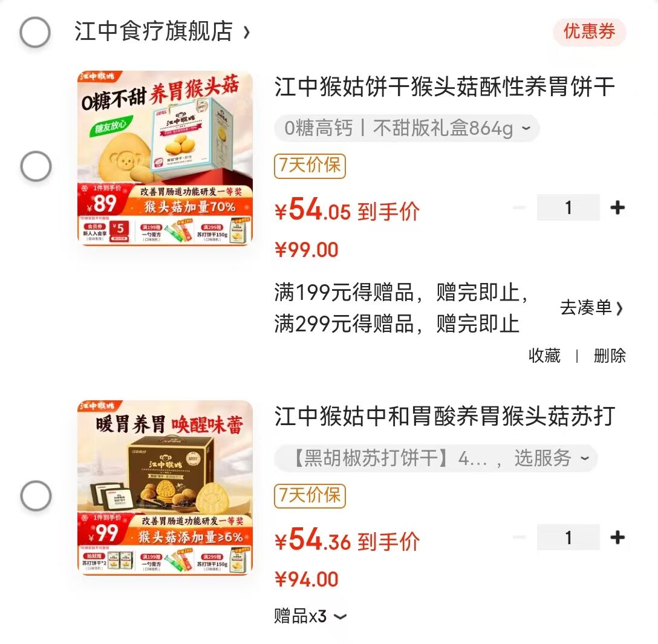This screenshot has height=644, width=658.
Task: Open the 江中食疗旗舰店 store page arrow
Action: click(246, 32)
